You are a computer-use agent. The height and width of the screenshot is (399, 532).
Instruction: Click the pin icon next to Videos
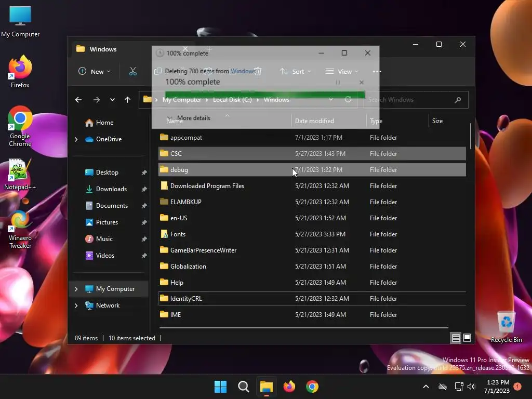(144, 256)
